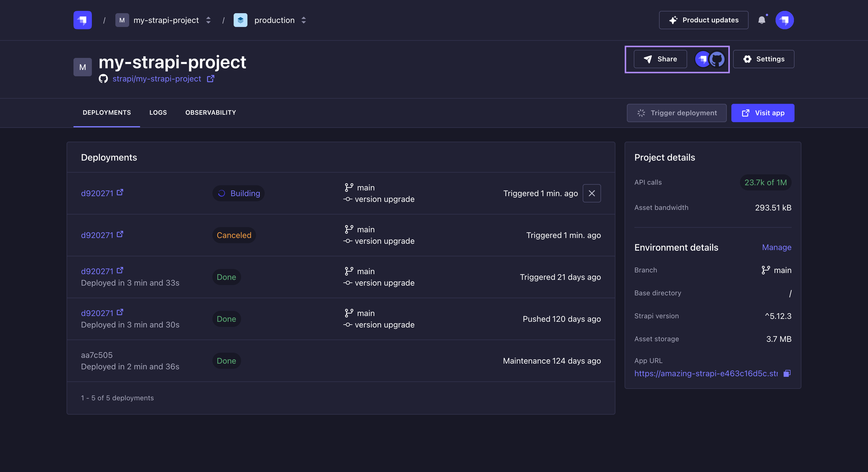Open external link icon for Building deployment
Viewport: 868px width, 472px height.
[120, 192]
